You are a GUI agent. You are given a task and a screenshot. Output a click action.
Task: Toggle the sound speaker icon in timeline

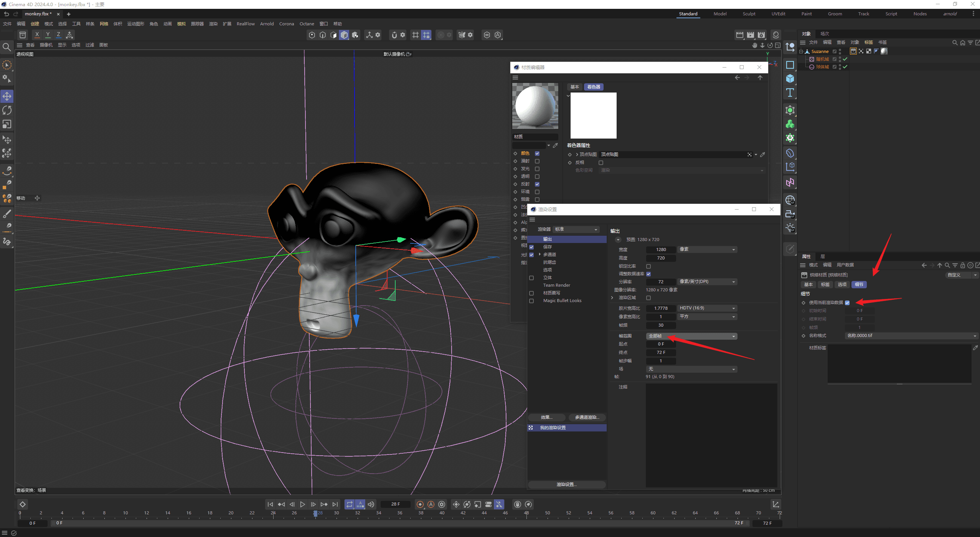371,504
